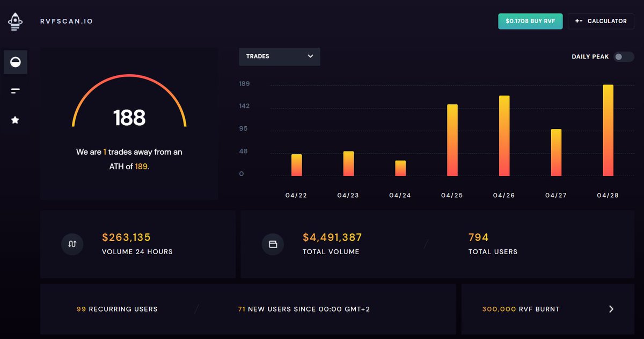Image resolution: width=644 pixels, height=339 pixels.
Task: Click the RVFSCAN.IO rocket logo
Action: coord(15,21)
